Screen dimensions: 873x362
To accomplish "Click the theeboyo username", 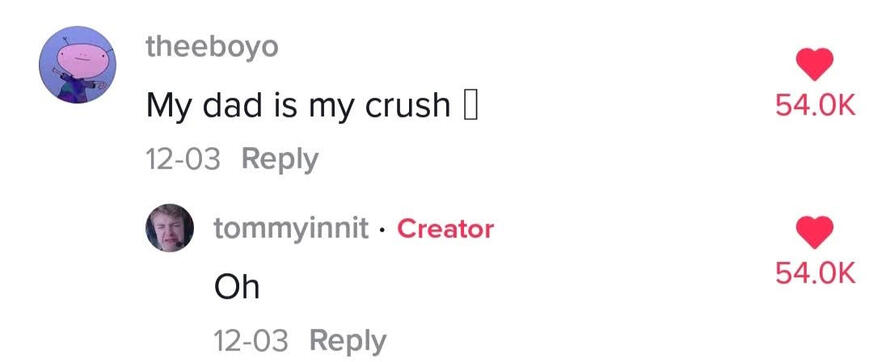I will click(212, 47).
